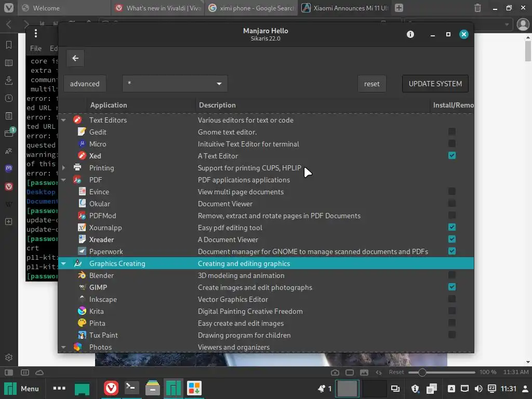
Task: Click the Xed application icon
Action: click(82, 155)
